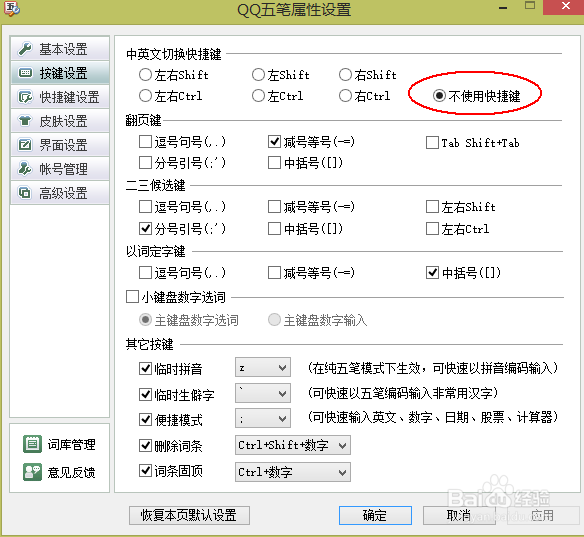The image size is (584, 537).
Task: Click the 高级设置 sidebar icon
Action: tap(25, 193)
